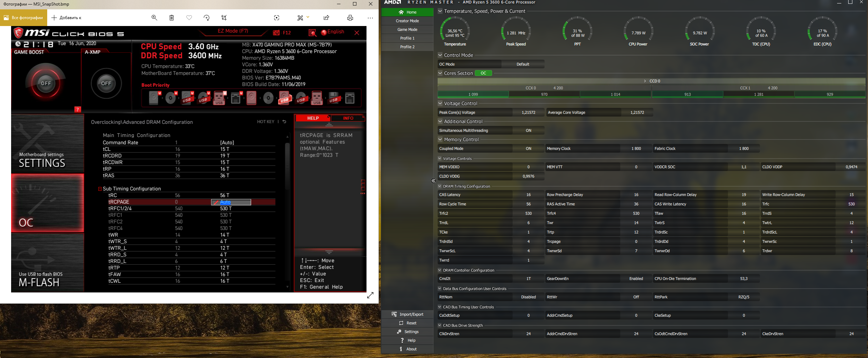
Task: Rotate the photo using the rotate icon
Action: pos(207,18)
